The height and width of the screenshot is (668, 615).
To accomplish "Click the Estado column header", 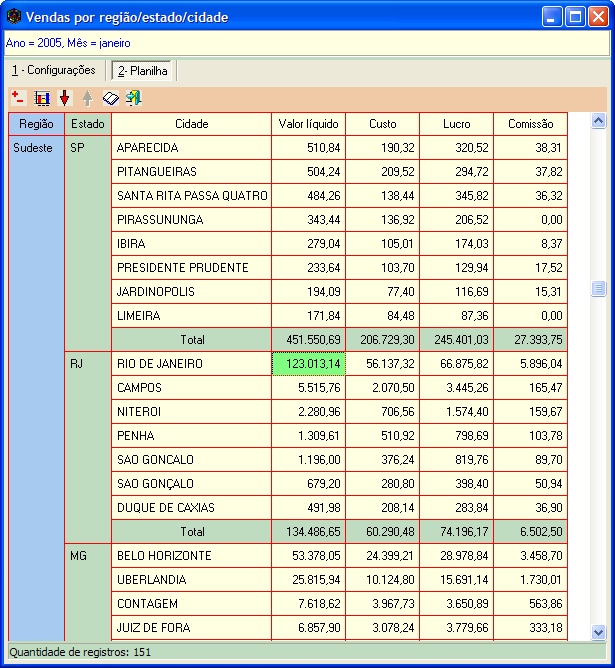I will tap(88, 124).
